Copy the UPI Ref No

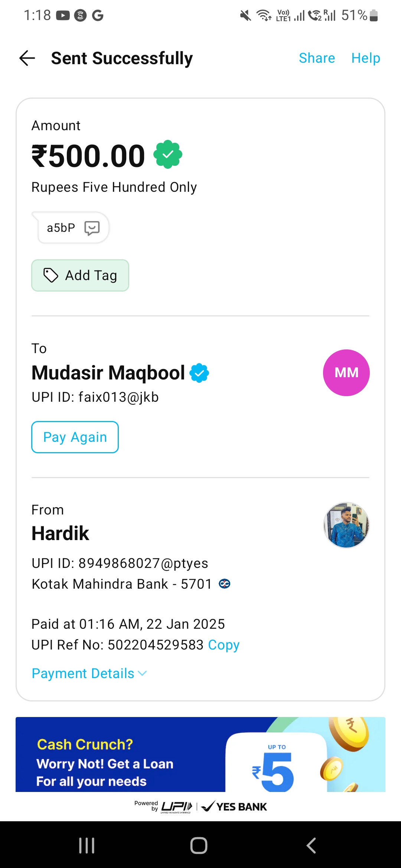click(224, 645)
